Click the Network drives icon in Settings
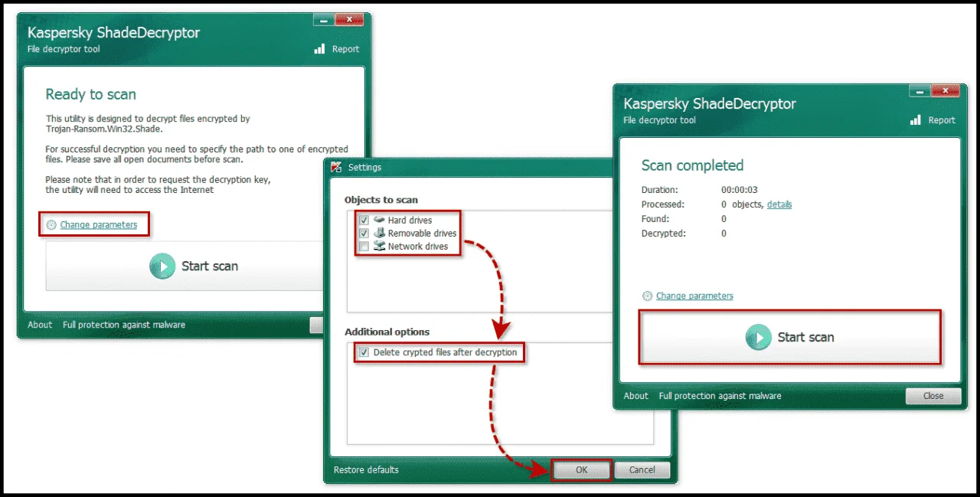Viewport: 980px width, 497px height. (379, 246)
